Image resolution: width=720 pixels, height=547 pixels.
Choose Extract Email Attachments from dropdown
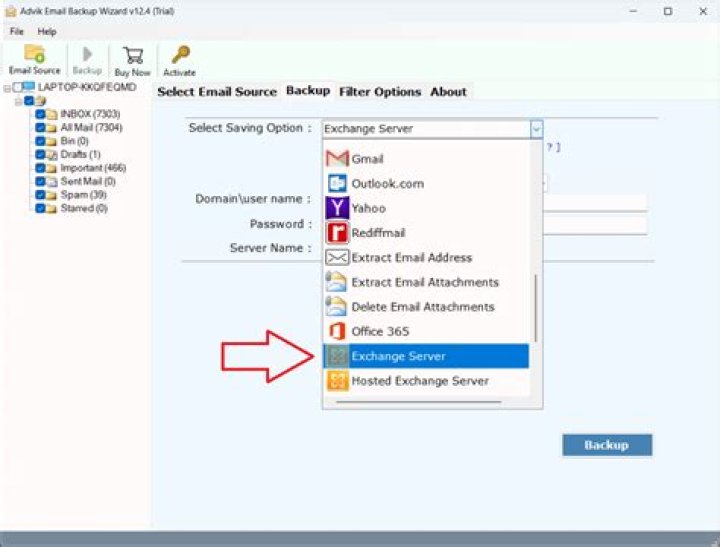424,282
